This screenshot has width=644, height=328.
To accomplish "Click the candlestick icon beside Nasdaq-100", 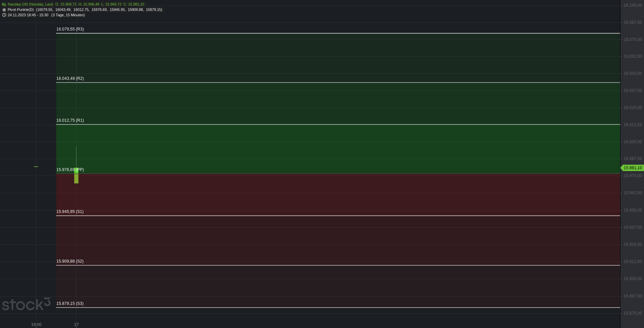I will 4,4.
